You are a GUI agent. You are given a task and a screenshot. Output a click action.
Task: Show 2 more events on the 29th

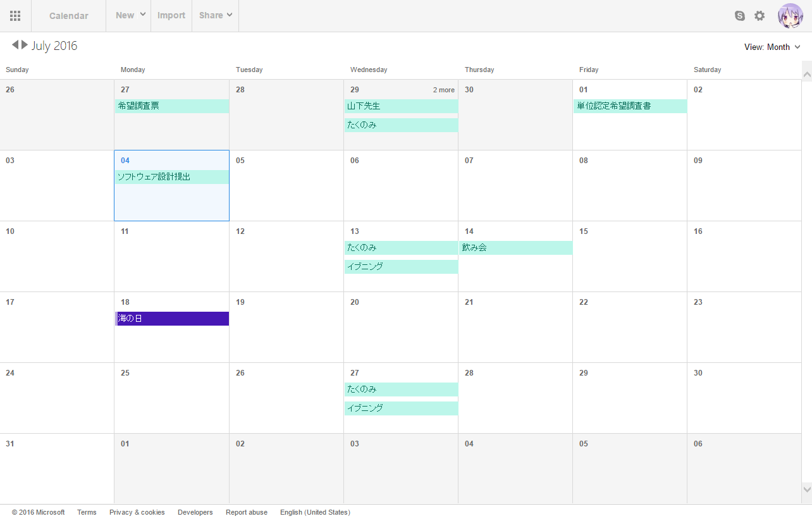444,90
